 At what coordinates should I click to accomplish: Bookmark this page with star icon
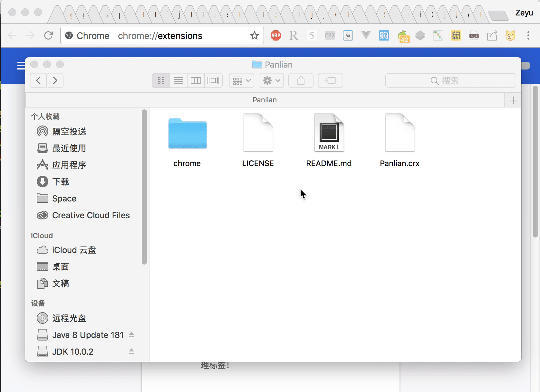(x=255, y=35)
